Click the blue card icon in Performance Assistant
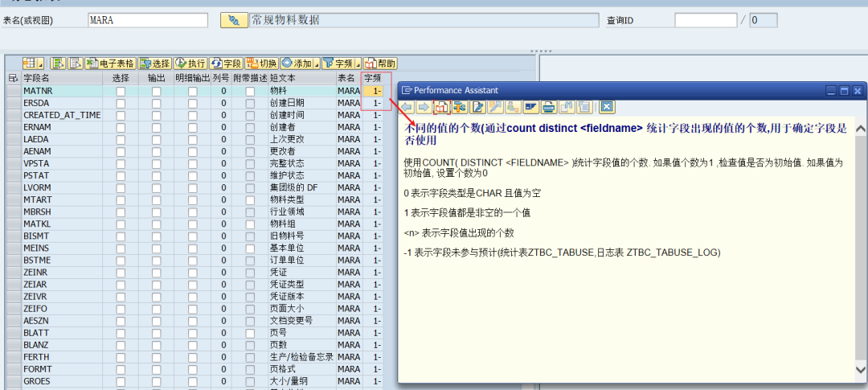The height and width of the screenshot is (390, 868). [530, 106]
